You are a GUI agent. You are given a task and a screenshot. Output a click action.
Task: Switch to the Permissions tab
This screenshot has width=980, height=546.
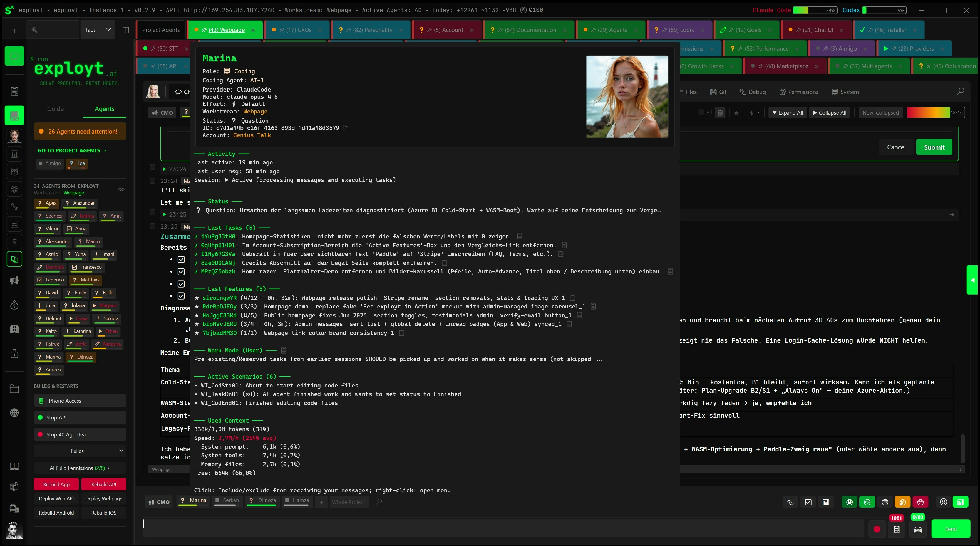tap(798, 92)
